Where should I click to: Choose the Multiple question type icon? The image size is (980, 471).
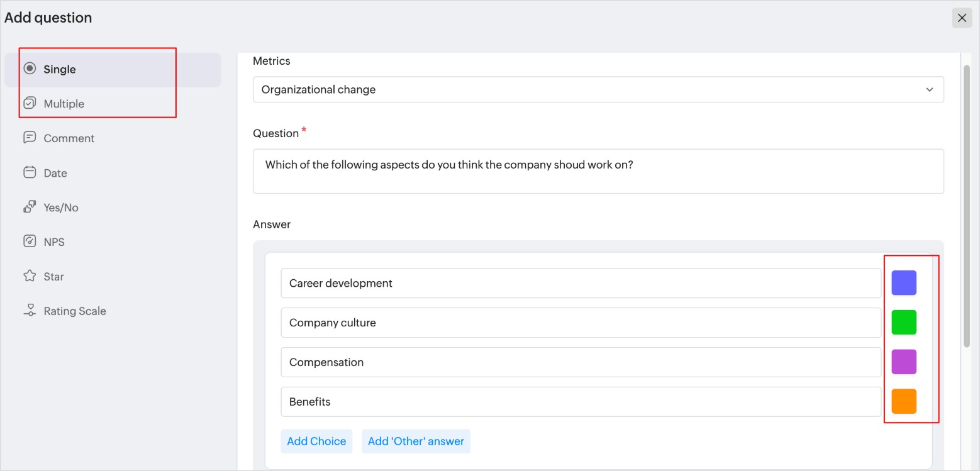coord(30,104)
